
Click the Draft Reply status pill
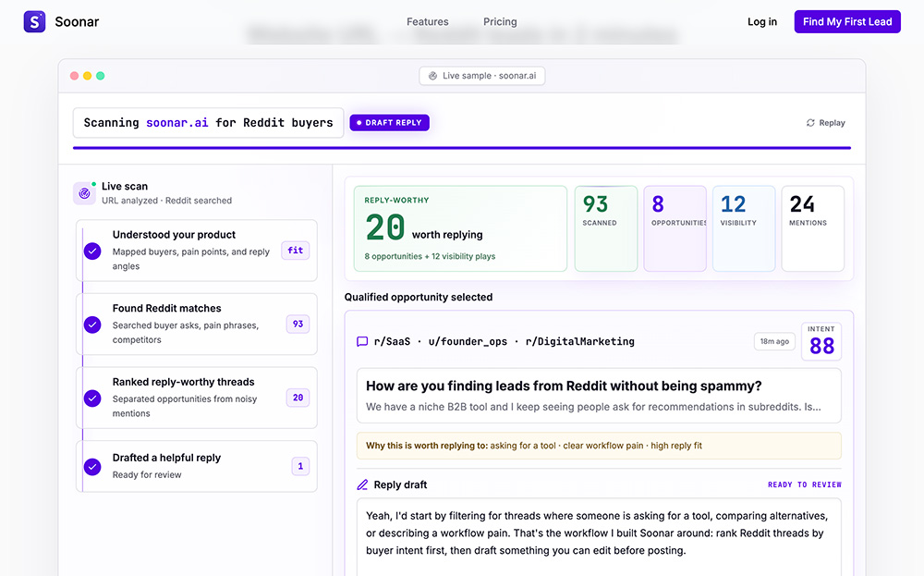click(x=390, y=123)
